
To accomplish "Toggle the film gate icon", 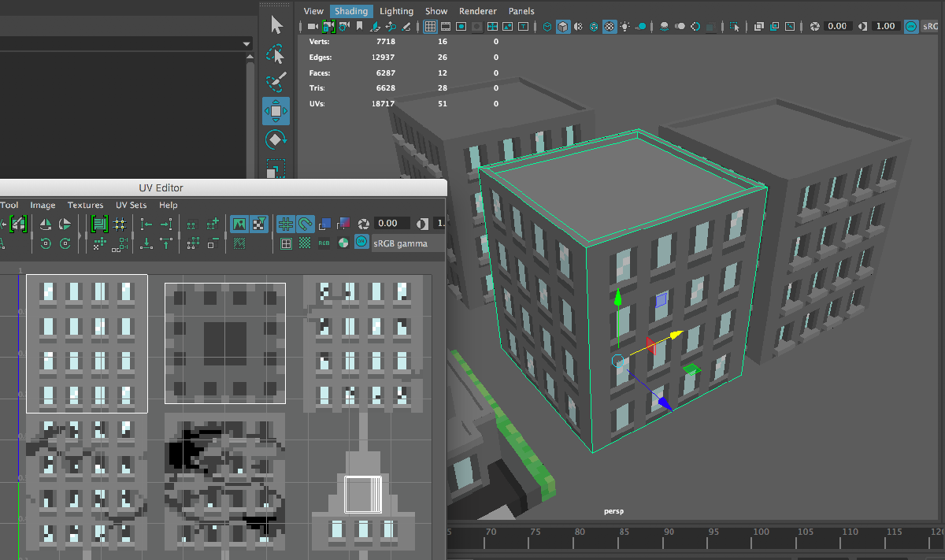I will click(x=446, y=27).
